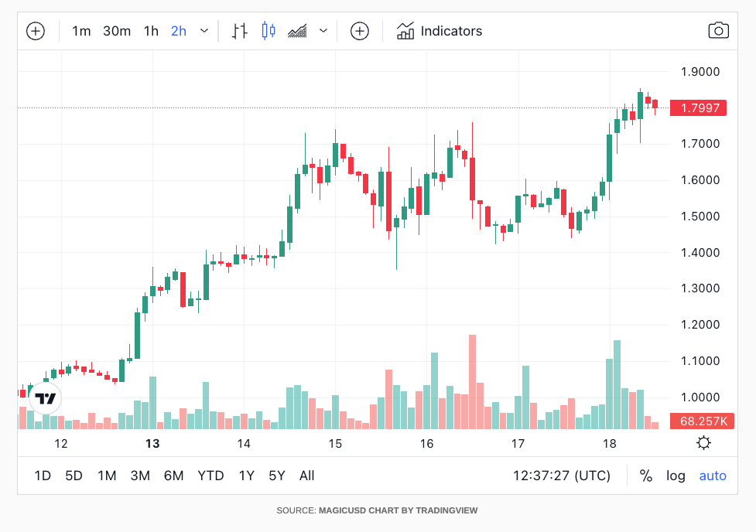Click the TradingView logo on chart
The height and width of the screenshot is (532, 756).
[46, 398]
